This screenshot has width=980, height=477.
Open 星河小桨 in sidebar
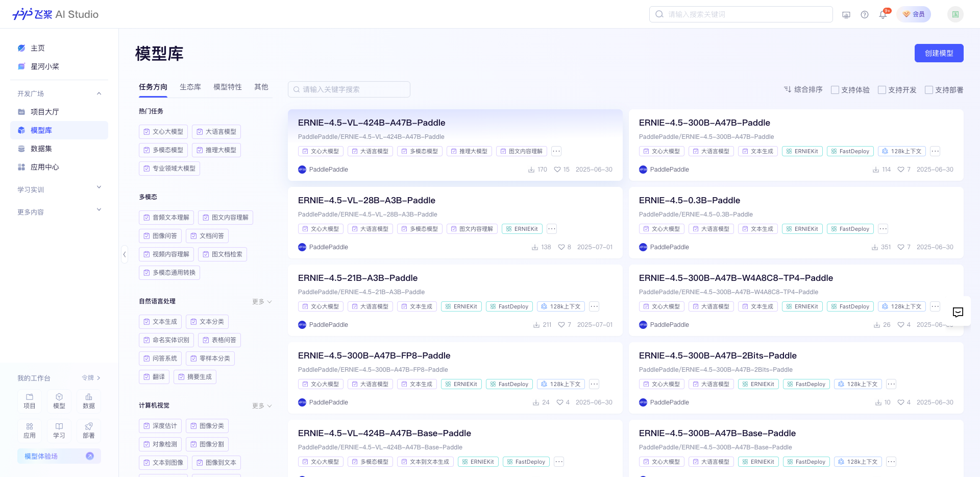59,66
